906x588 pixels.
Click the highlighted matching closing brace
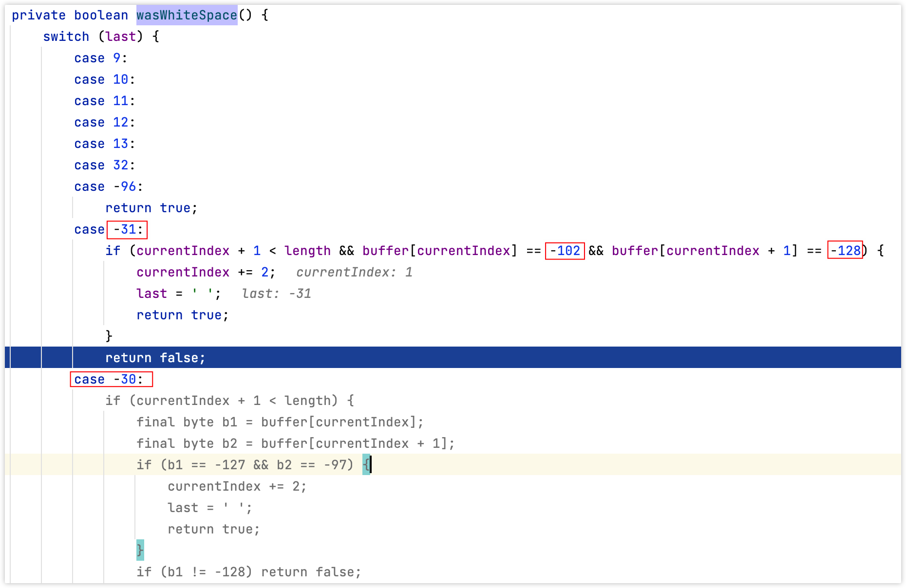point(140,550)
